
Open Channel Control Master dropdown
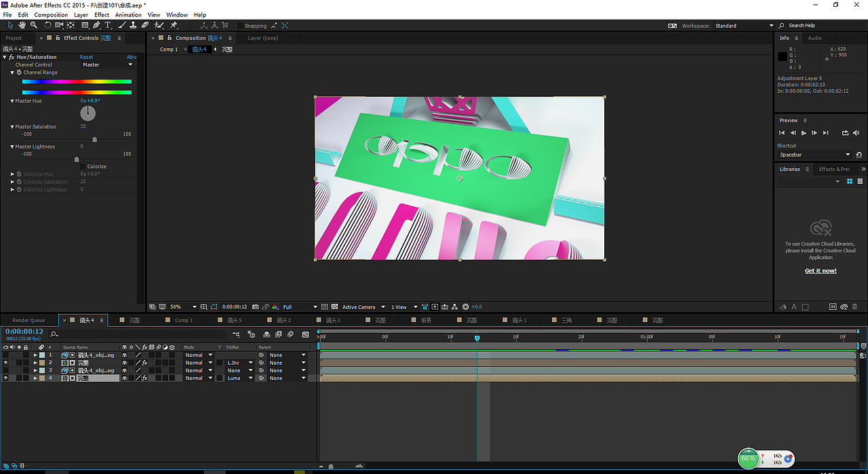pos(108,65)
